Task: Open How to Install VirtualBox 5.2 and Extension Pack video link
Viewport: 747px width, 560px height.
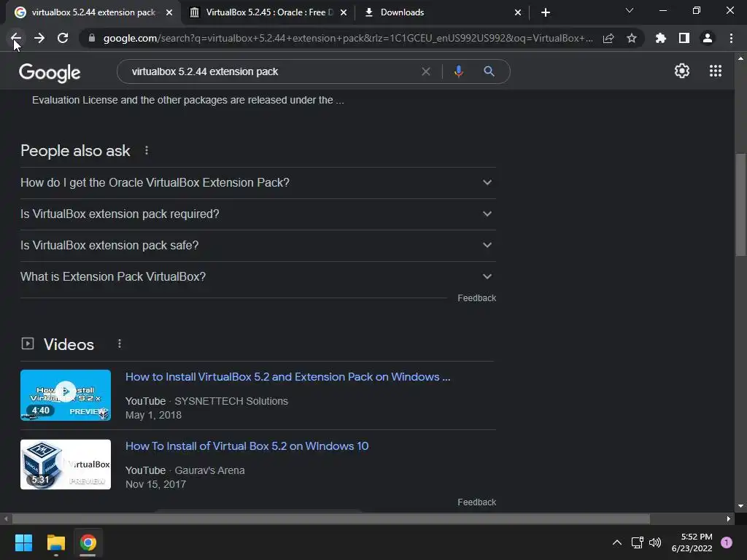Action: 287,377
